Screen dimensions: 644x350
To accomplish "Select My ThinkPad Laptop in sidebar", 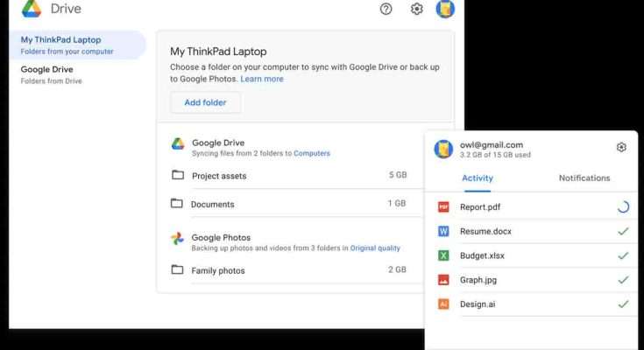I will (77, 45).
